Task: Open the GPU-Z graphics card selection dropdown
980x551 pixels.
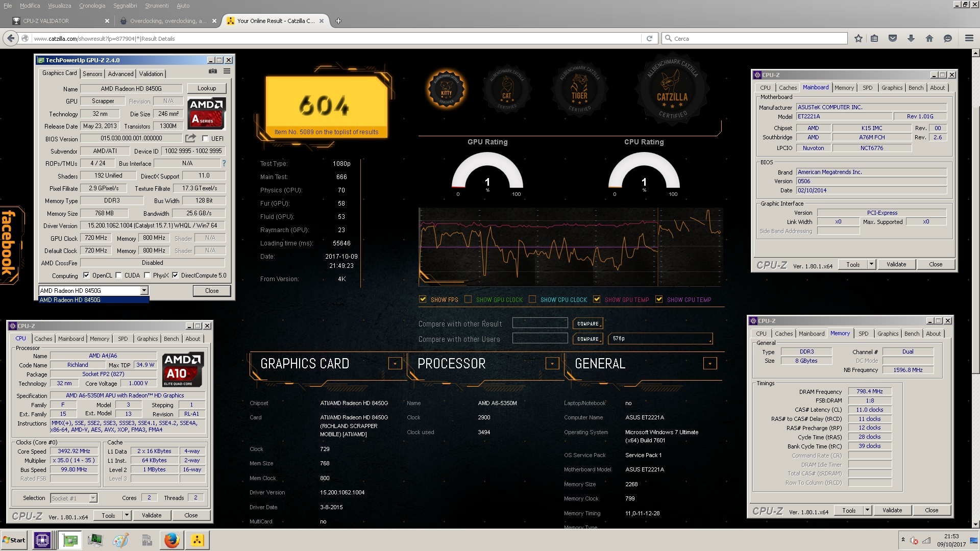Action: [x=144, y=290]
